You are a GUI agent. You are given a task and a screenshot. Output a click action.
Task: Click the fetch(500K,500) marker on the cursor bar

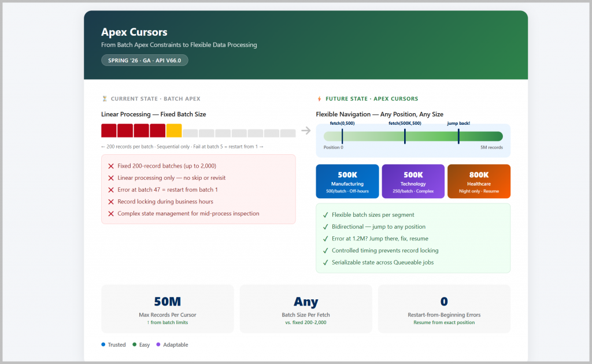click(x=405, y=136)
